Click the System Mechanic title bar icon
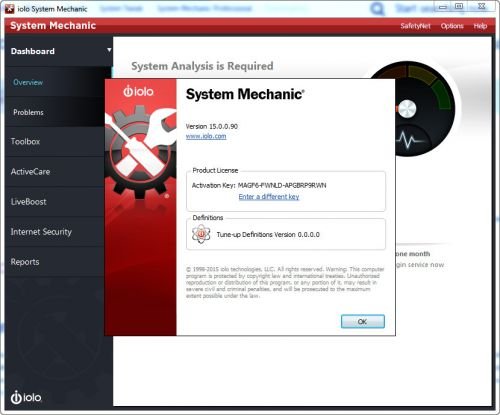Image resolution: width=500 pixels, height=415 pixels. tap(9, 9)
